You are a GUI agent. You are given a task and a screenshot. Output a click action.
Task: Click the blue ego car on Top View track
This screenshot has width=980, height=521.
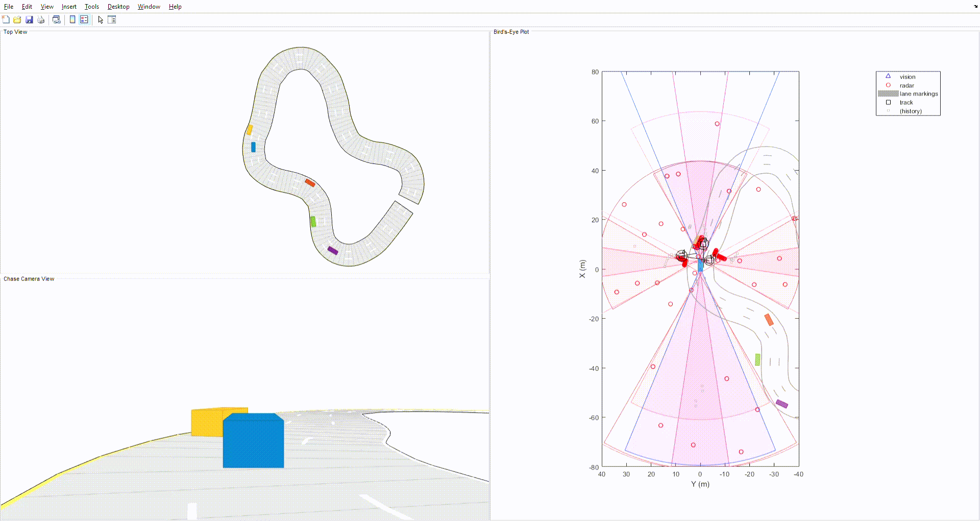pos(253,147)
